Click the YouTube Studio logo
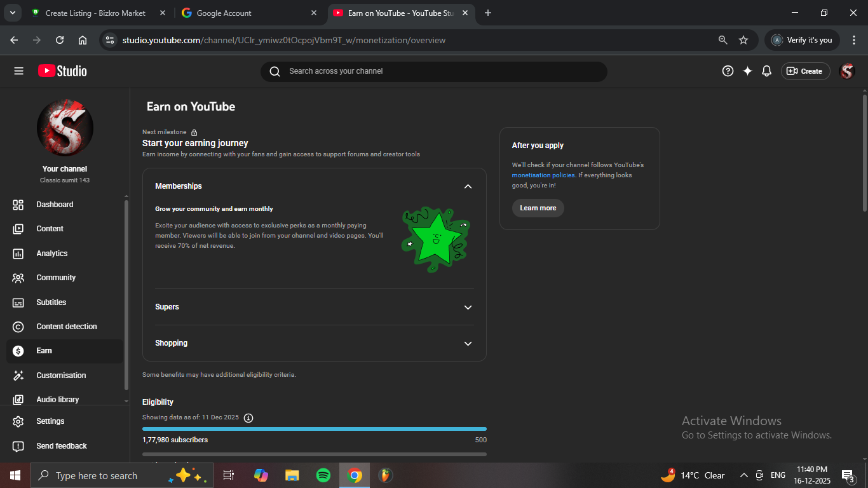Image resolution: width=868 pixels, height=488 pixels. tap(62, 71)
